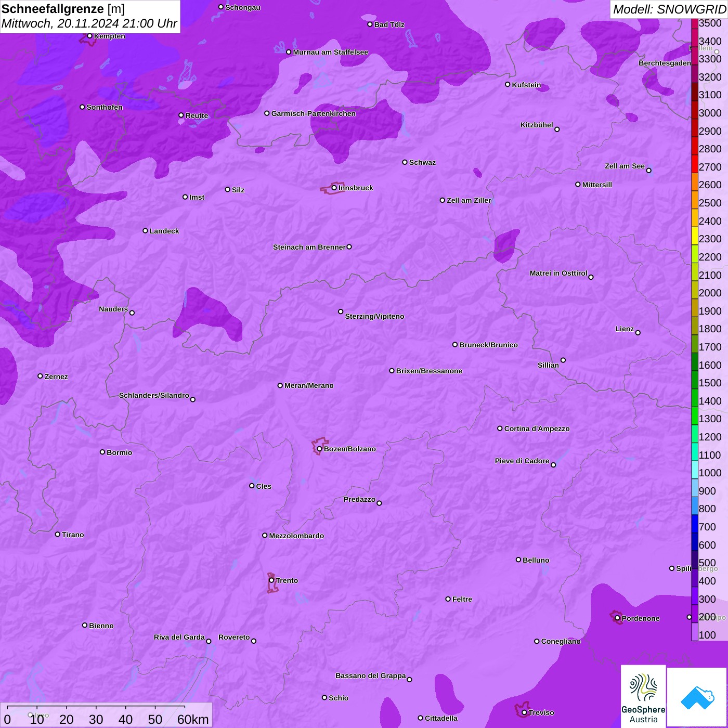Click the Zell am See marker dot
This screenshot has width=728, height=728.
(648, 171)
